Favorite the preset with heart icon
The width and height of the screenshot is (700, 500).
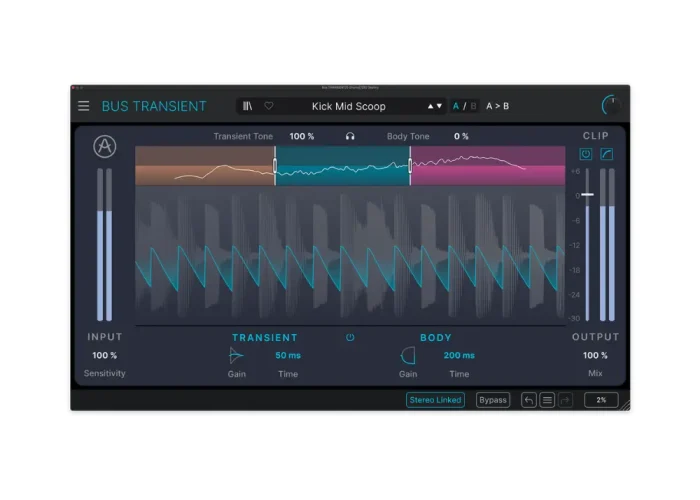pos(269,106)
